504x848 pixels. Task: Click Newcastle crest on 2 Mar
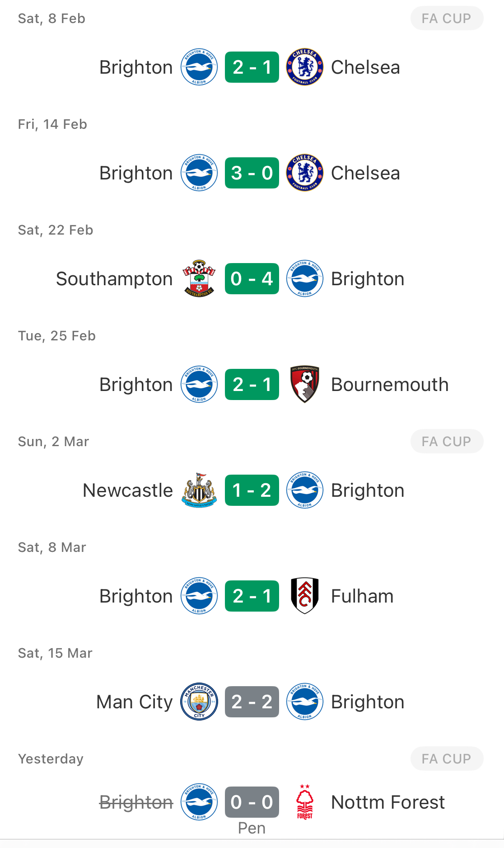pyautogui.click(x=199, y=490)
